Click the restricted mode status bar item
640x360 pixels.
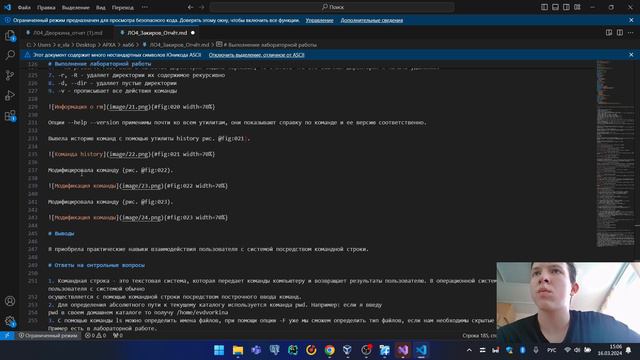click(x=48, y=336)
